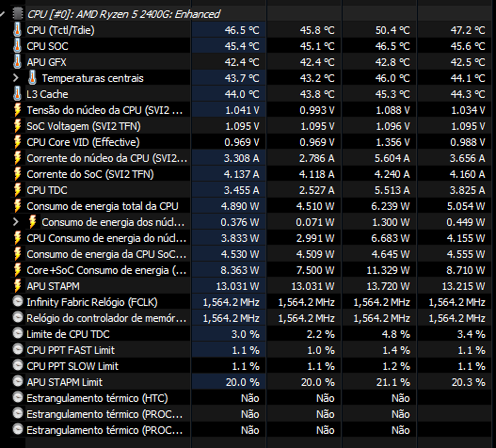Click the L3 Cache thermometer icon
This screenshot has height=448, width=496.
[x=17, y=94]
